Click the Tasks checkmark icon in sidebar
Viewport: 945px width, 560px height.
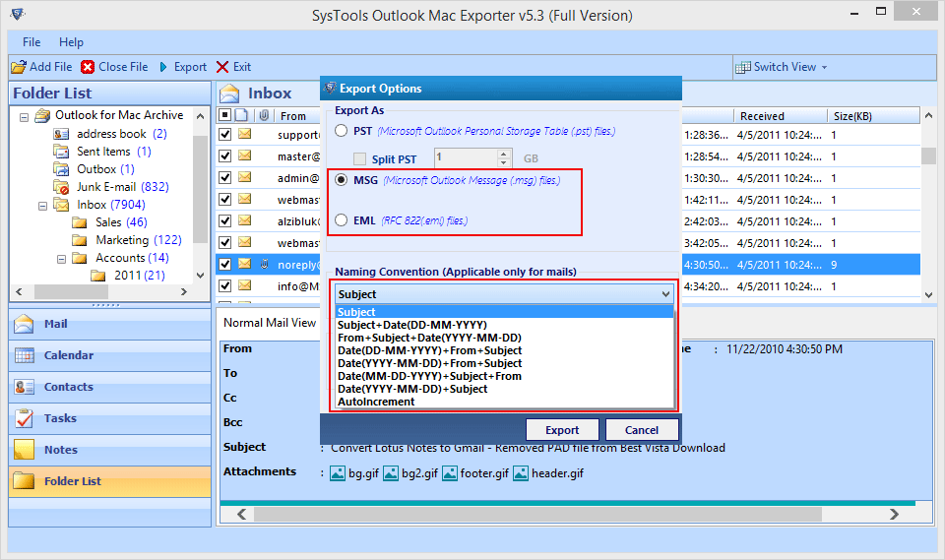pos(24,417)
